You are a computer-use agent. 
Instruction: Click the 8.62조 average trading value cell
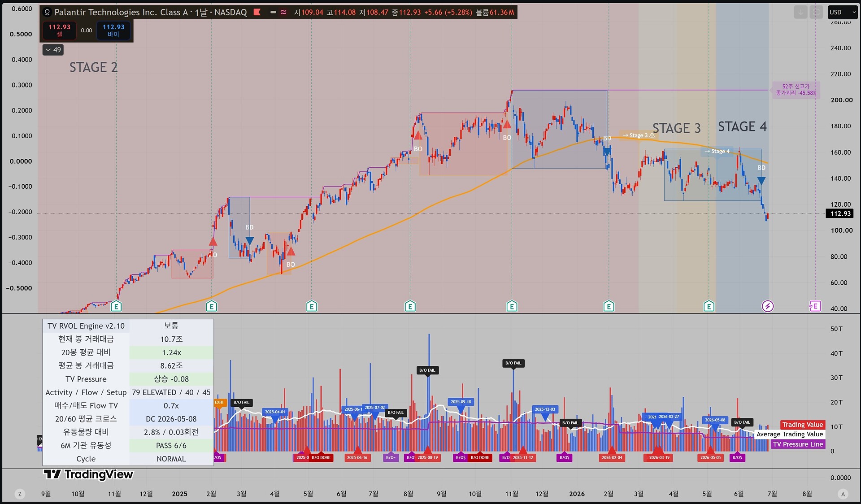pos(171,365)
